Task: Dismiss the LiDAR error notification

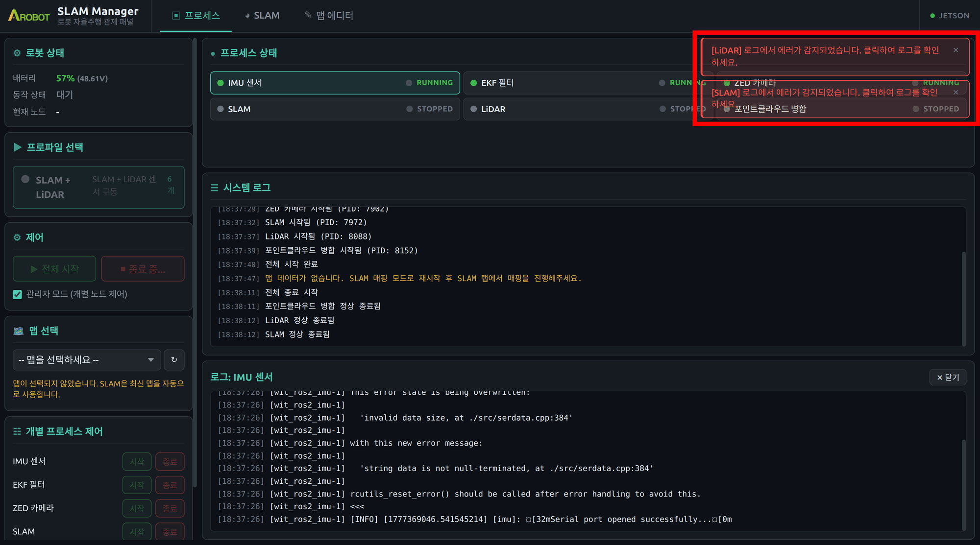Action: click(955, 50)
